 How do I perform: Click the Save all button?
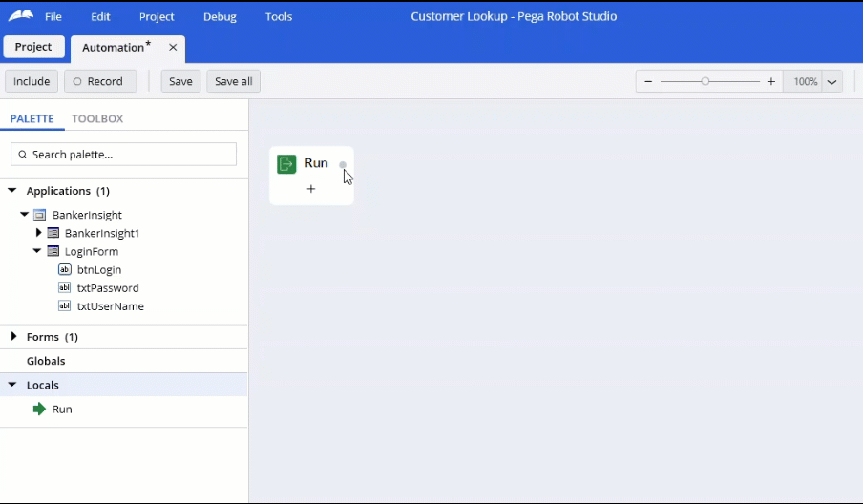(233, 81)
